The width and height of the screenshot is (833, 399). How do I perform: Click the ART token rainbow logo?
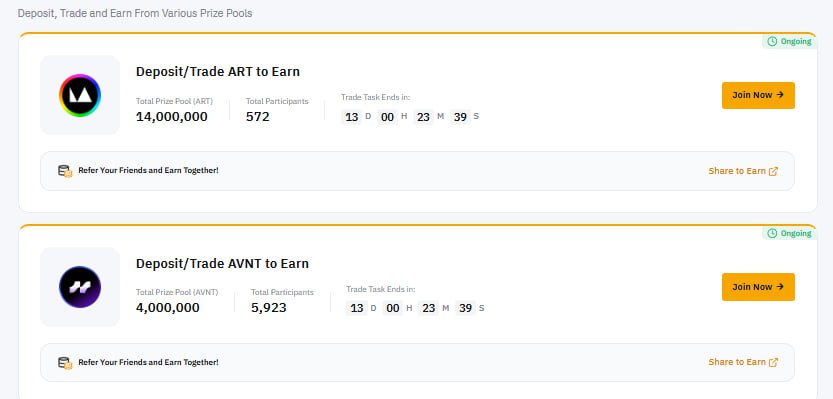tap(80, 96)
